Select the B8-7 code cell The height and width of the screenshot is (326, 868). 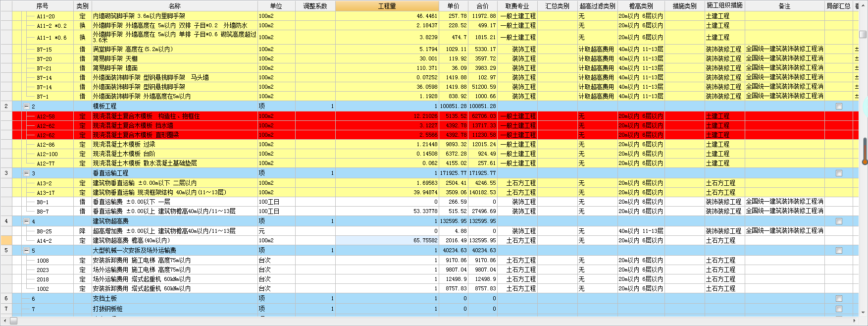coord(43,211)
